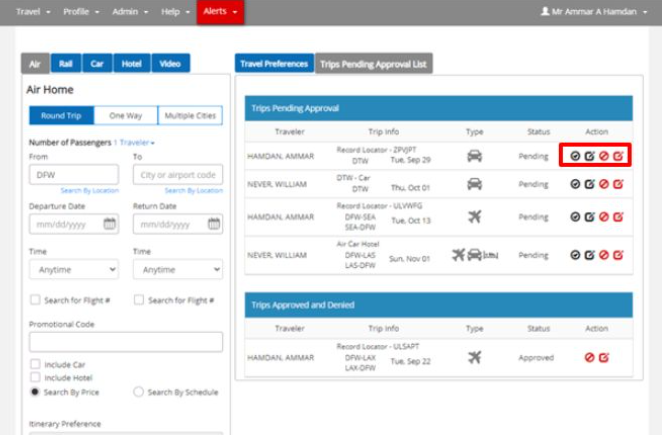Deny the Sun, Nov 01 trip

(604, 255)
